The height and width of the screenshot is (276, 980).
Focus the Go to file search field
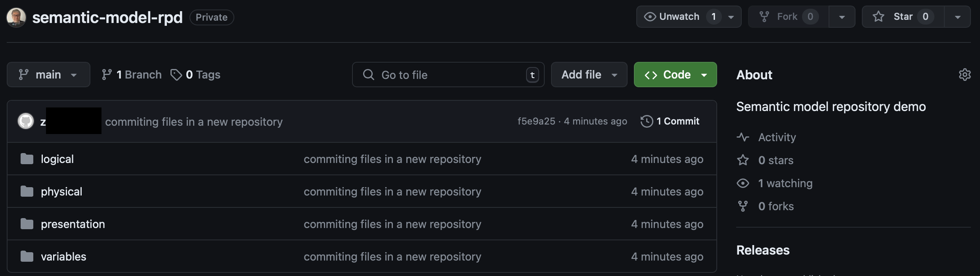tap(448, 75)
